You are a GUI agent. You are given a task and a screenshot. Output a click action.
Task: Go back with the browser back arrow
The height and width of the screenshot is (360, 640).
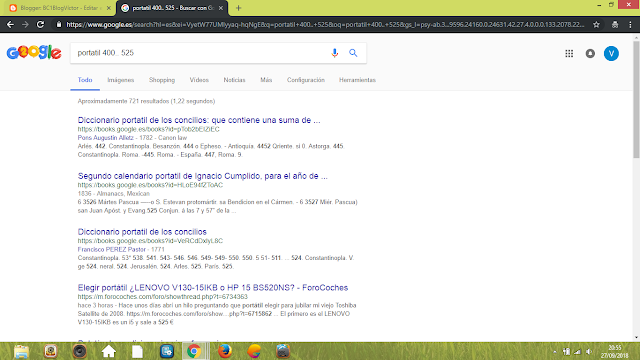click(10, 24)
